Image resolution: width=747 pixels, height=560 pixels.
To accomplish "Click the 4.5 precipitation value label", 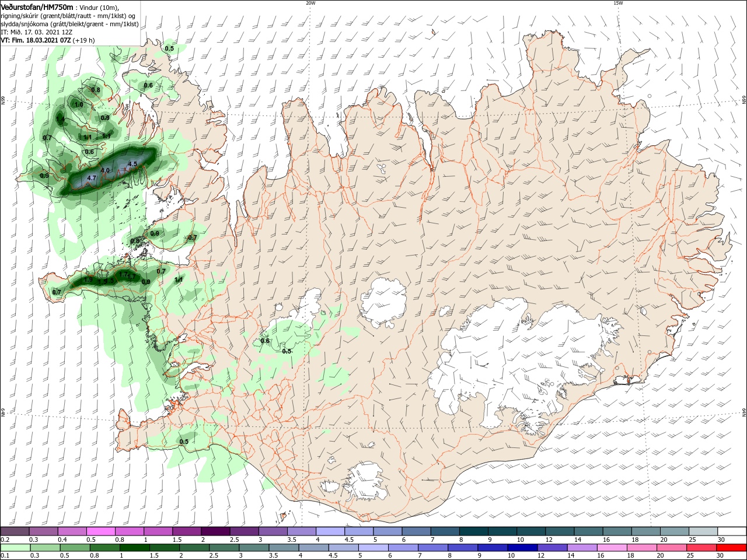I will (x=132, y=164).
